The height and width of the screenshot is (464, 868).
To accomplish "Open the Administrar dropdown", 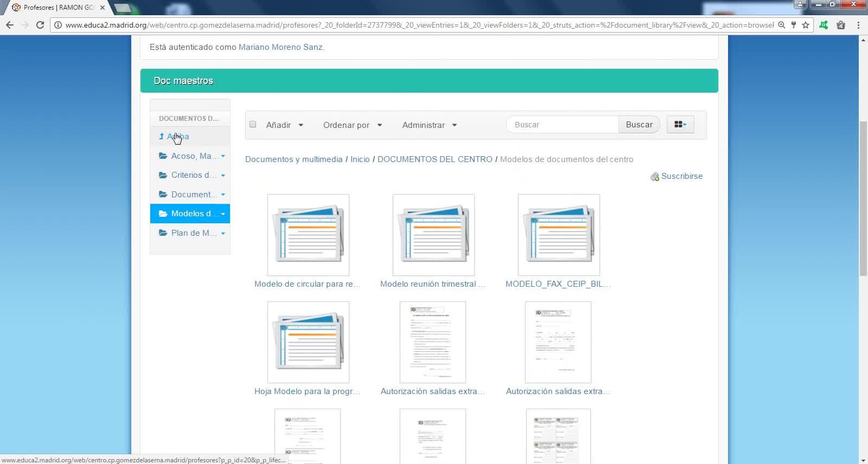I will [x=430, y=125].
